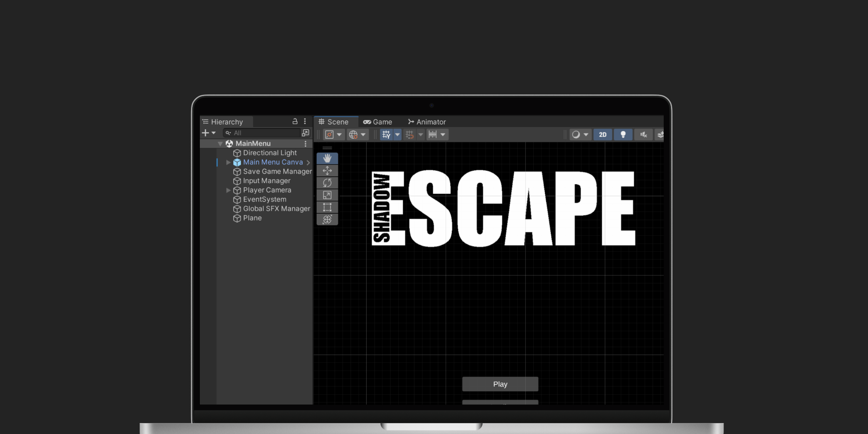Screen dimensions: 868x434
Task: Select the Hand (View) tool
Action: click(x=327, y=158)
